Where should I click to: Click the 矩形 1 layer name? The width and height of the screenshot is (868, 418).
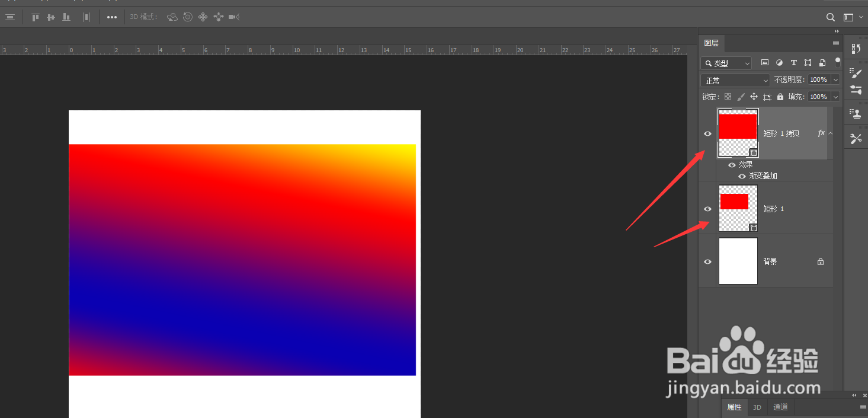pyautogui.click(x=774, y=209)
